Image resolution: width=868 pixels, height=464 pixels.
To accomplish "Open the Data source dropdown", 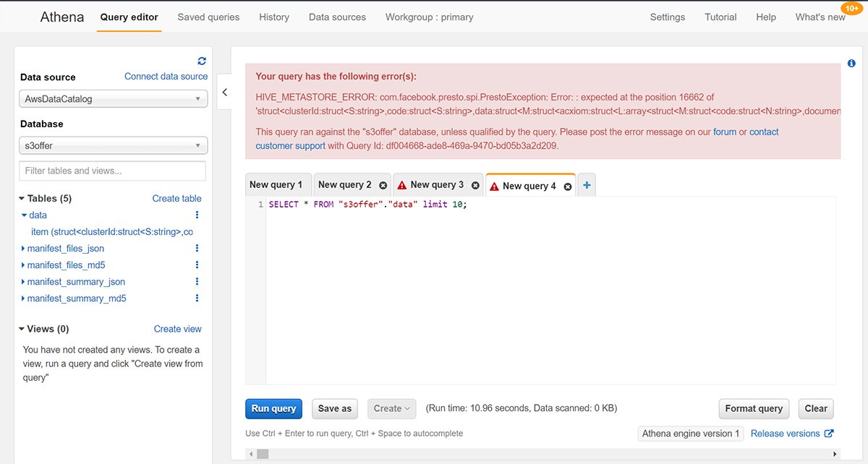I will pyautogui.click(x=114, y=99).
